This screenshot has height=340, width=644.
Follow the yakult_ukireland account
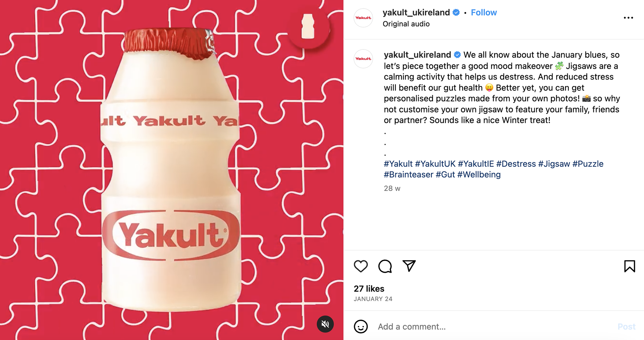click(x=484, y=12)
